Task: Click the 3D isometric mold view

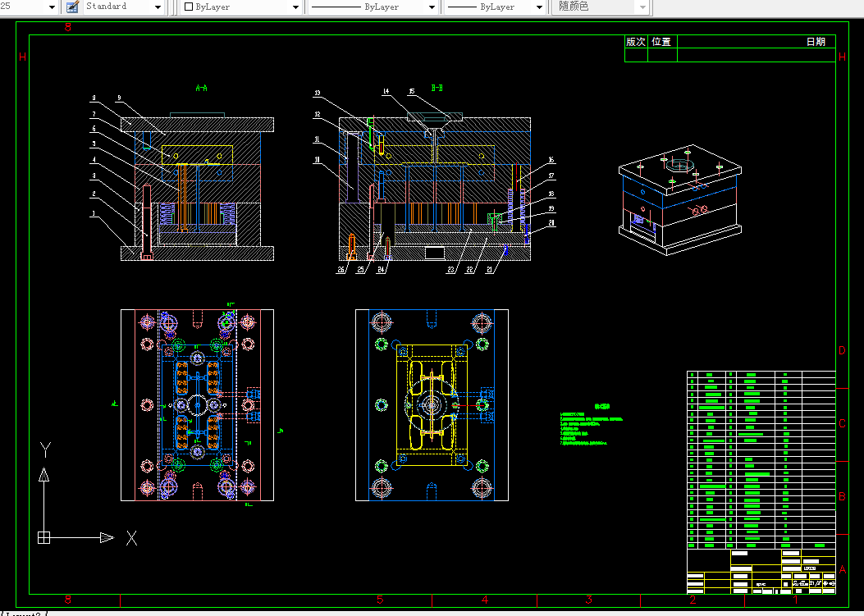Action: click(x=680, y=200)
